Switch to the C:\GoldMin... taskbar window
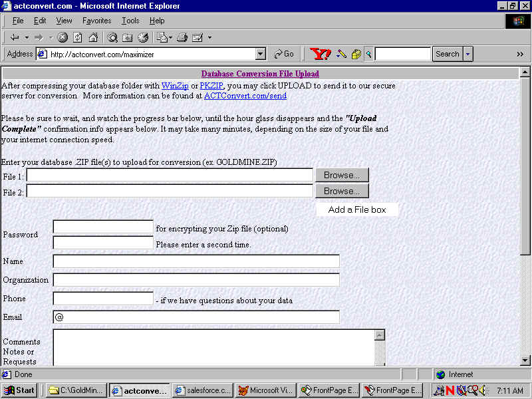The height and width of the screenshot is (399, 532). [x=76, y=390]
